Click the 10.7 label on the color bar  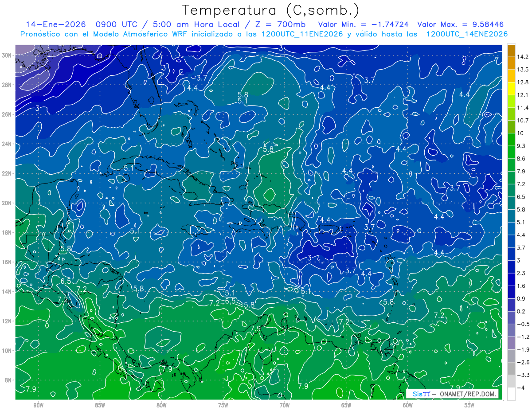(523, 121)
